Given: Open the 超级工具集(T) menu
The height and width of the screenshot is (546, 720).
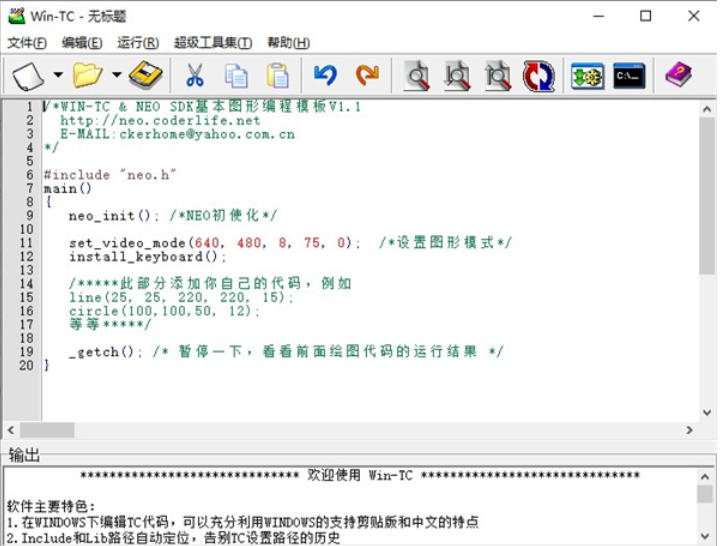Looking at the screenshot, I should [x=213, y=43].
